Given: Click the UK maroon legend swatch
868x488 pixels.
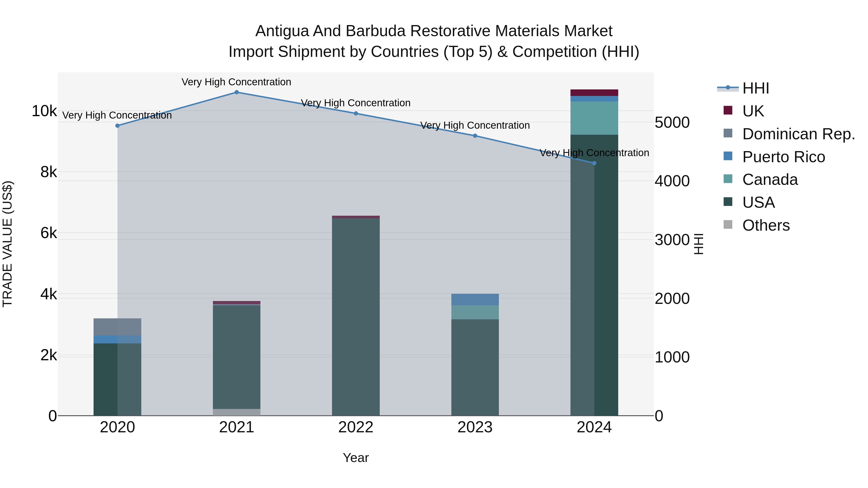Looking at the screenshot, I should click(x=728, y=110).
